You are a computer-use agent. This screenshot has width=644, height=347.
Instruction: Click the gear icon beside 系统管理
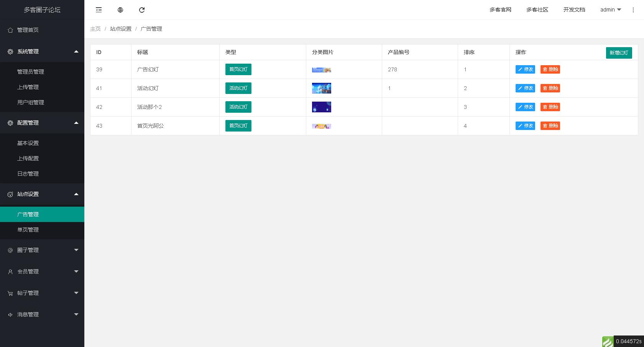point(10,51)
